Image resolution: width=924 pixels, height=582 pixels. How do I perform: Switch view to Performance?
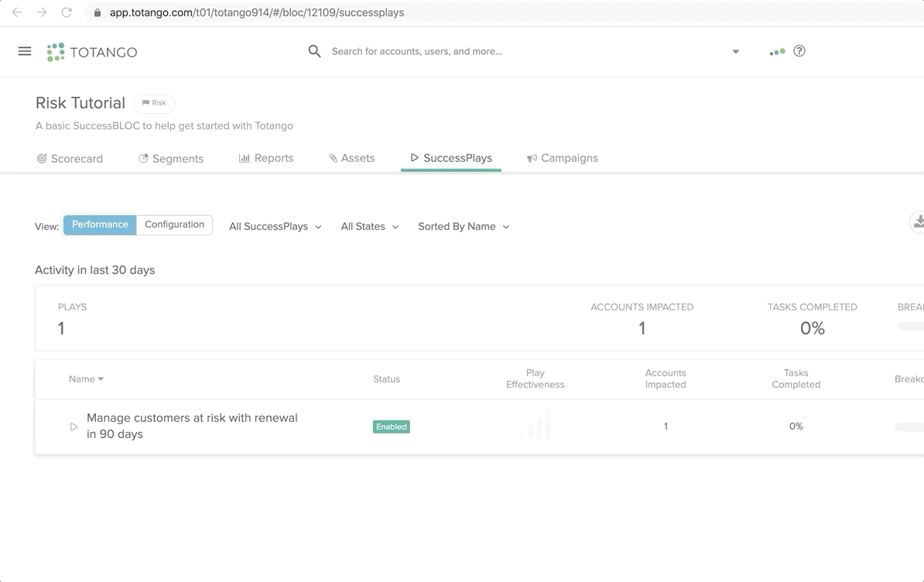(x=100, y=224)
